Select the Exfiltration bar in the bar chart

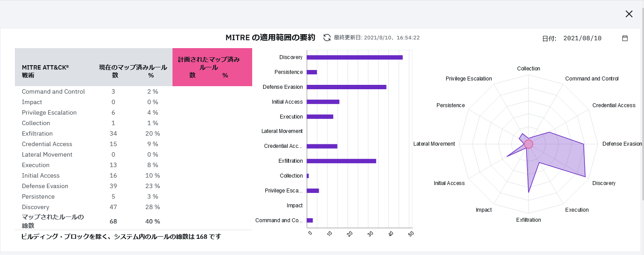coord(341,161)
